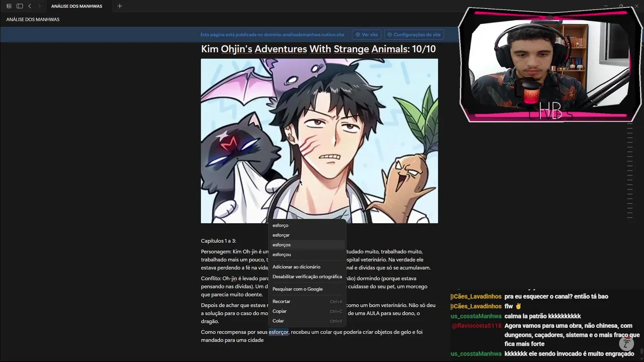Image resolution: width=644 pixels, height=362 pixels.
Task: Click the gear icon on Configurações do site
Action: click(x=389, y=35)
